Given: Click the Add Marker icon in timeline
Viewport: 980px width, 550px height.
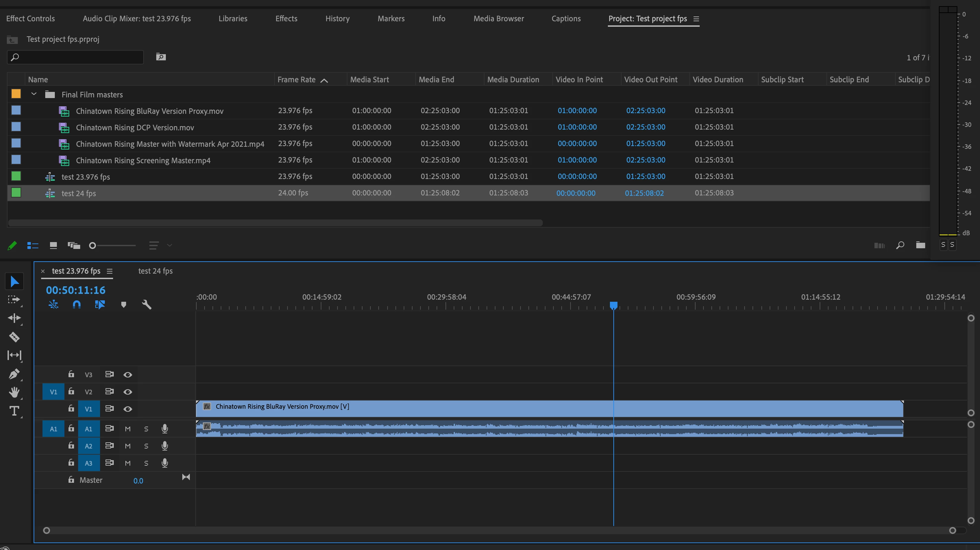Looking at the screenshot, I should [123, 304].
